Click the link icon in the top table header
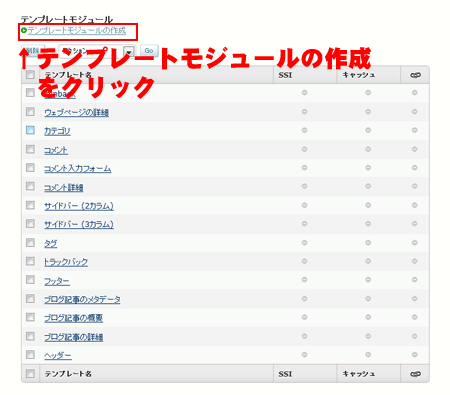 click(x=415, y=75)
